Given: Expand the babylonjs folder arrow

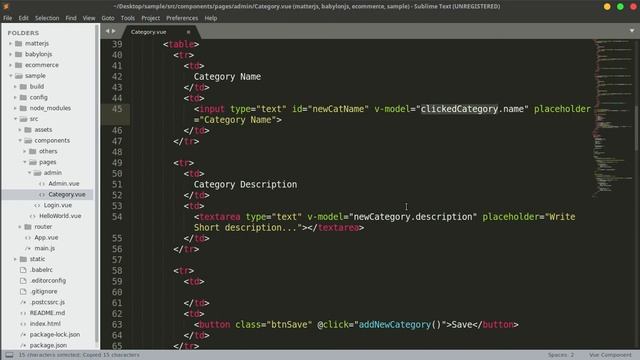Looking at the screenshot, I should coord(11,54).
